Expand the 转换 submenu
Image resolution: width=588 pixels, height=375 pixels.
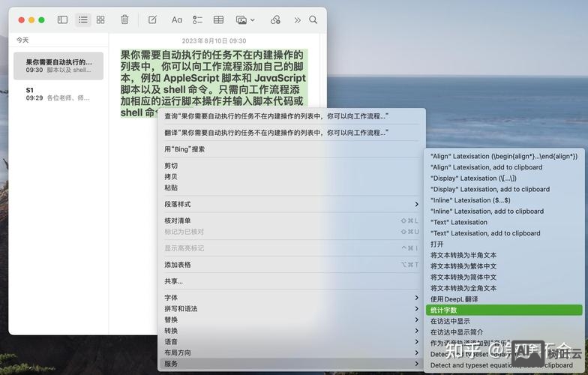291,331
